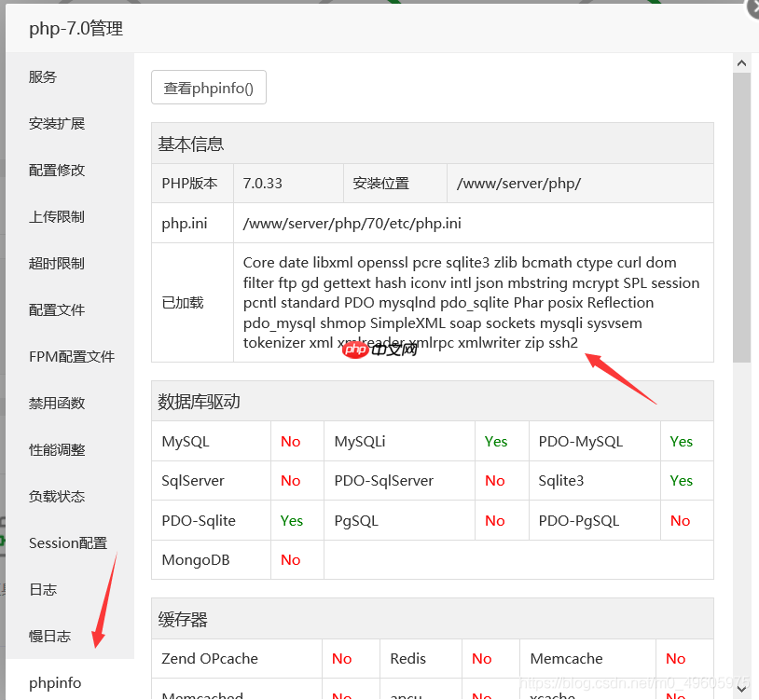Select 禁用函数 in the sidebar
Viewport: 759px width, 700px height.
[56, 403]
